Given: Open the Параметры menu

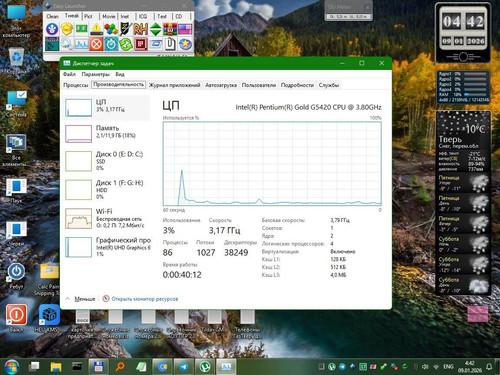Looking at the screenshot, I should 95,74.
